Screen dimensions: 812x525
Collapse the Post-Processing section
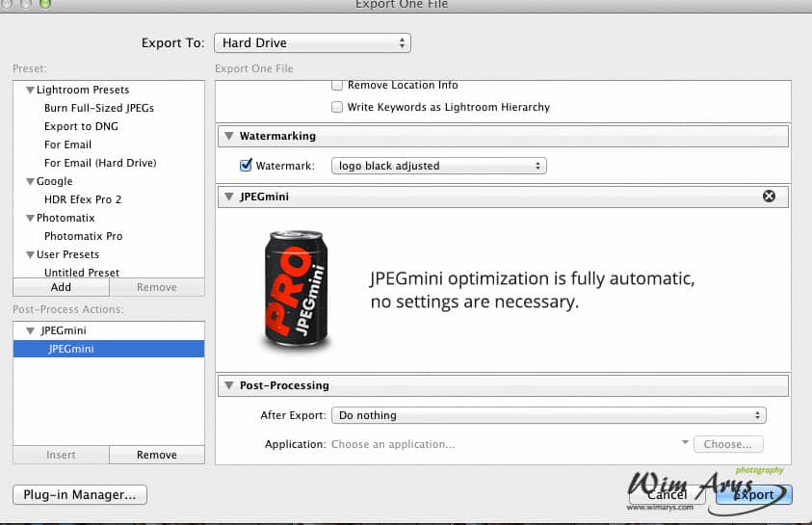pos(228,385)
